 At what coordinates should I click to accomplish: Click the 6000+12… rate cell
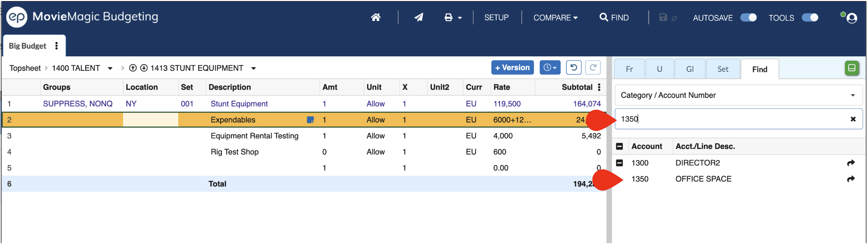click(x=512, y=120)
